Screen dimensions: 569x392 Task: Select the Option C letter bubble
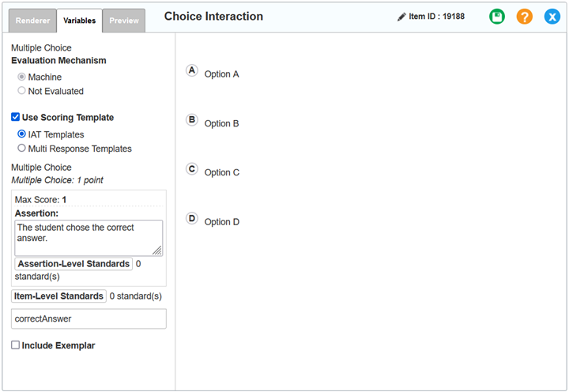(x=192, y=169)
